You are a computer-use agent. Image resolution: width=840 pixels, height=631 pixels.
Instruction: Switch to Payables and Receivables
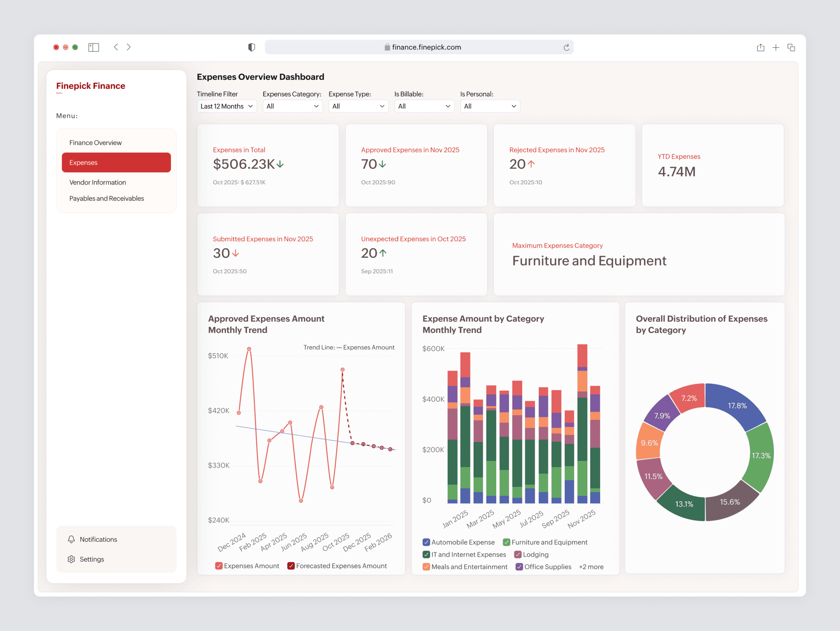(106, 198)
